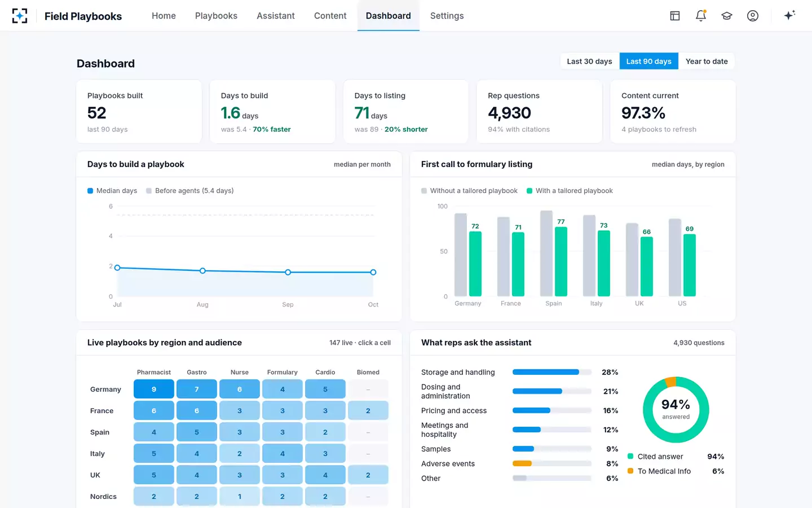Select the France Biomed heatmap cell

[x=368, y=410]
